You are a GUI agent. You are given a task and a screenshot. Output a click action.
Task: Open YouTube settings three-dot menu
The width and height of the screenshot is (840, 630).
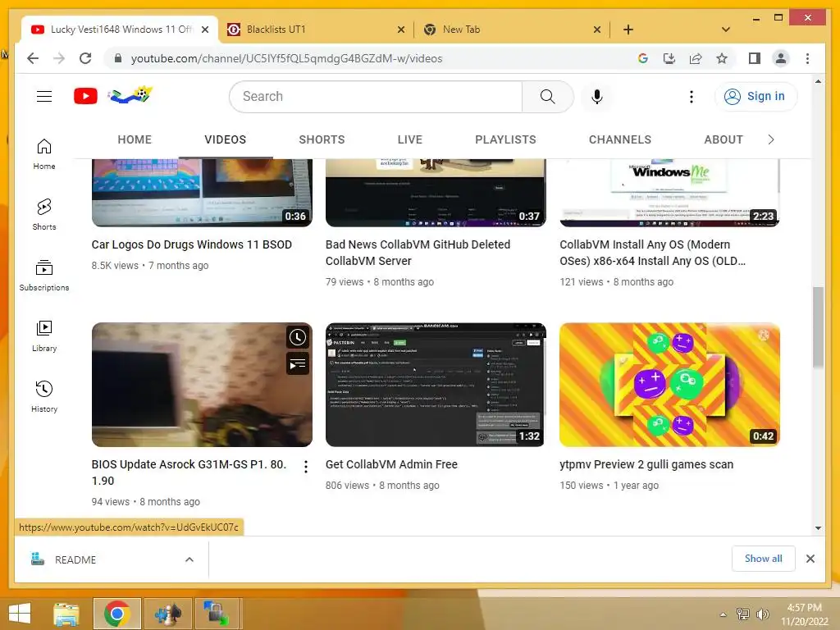tap(691, 97)
